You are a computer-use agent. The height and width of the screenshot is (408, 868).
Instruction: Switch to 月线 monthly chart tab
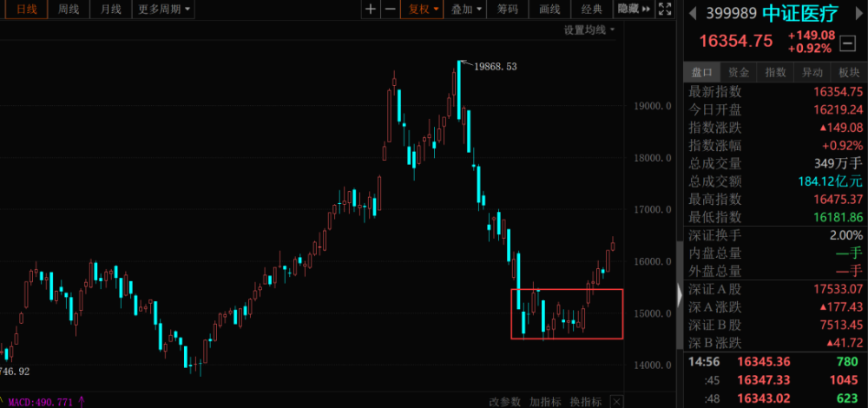click(x=111, y=9)
